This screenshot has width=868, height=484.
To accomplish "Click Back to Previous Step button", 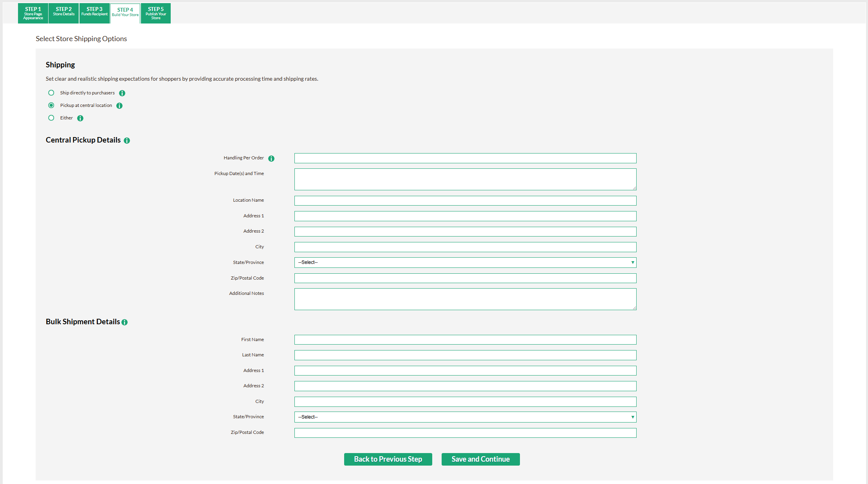I will point(388,459).
